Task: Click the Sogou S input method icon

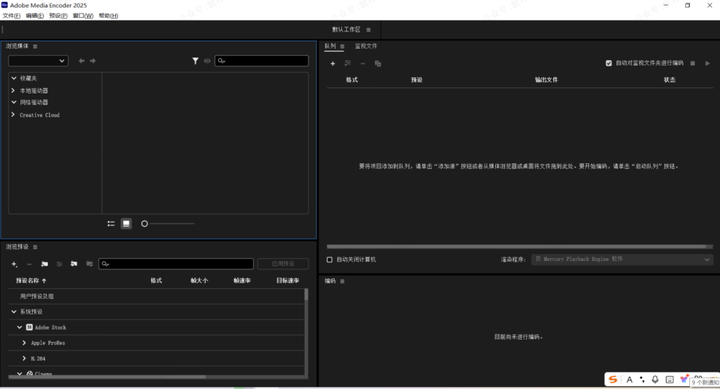Action: coord(613,379)
